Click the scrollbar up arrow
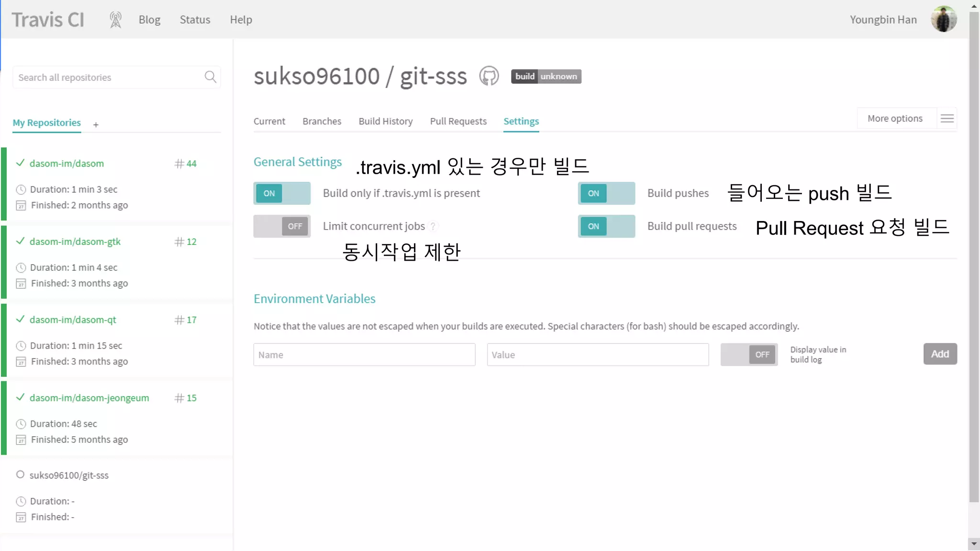Image resolution: width=980 pixels, height=551 pixels. (974, 6)
